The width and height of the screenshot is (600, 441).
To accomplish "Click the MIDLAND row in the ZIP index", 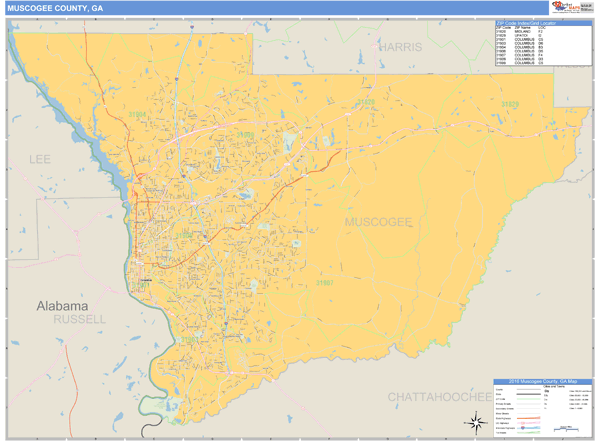I will [x=519, y=31].
